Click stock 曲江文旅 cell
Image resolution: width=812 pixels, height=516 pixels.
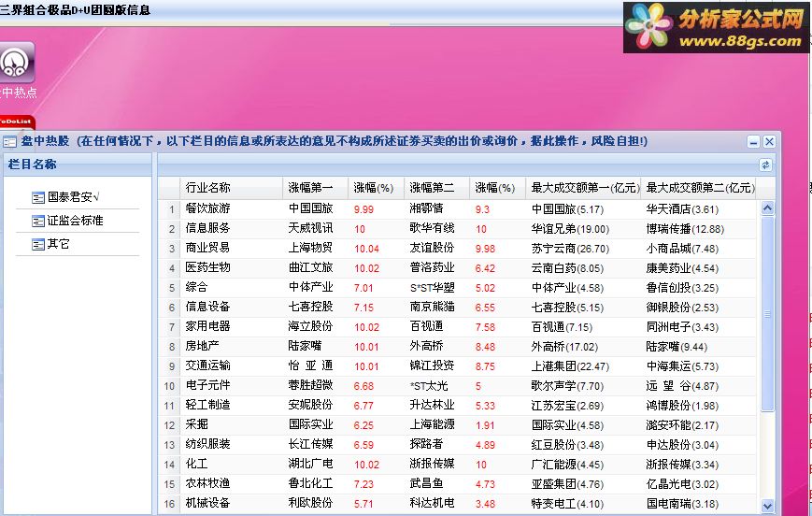[x=311, y=267]
